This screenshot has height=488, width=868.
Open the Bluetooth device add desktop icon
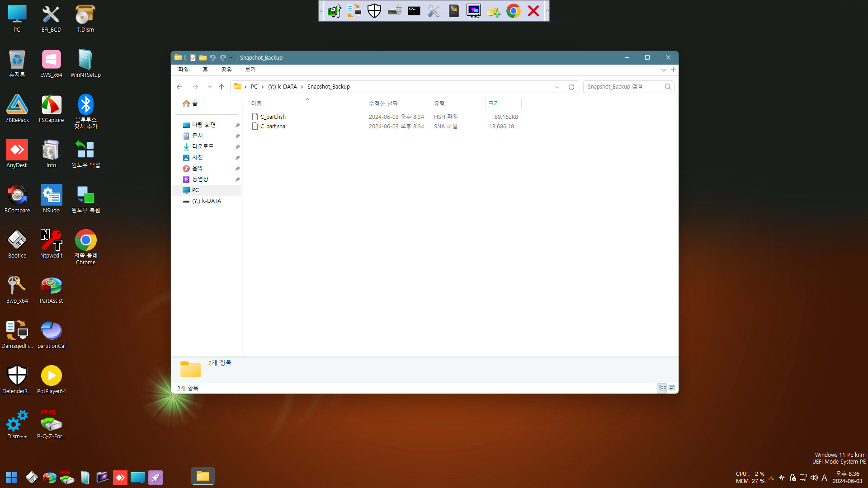pyautogui.click(x=85, y=112)
